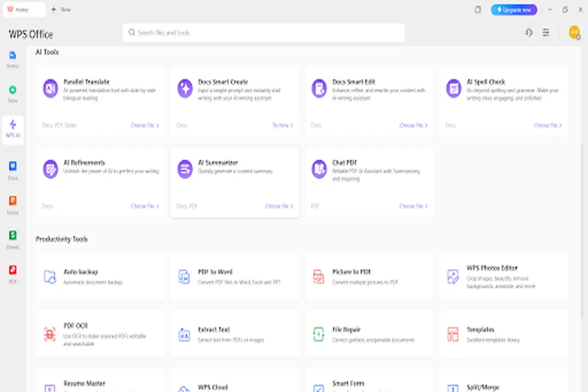Click the Auto backup icon
Viewport: 588px width, 392px height.
click(x=50, y=276)
